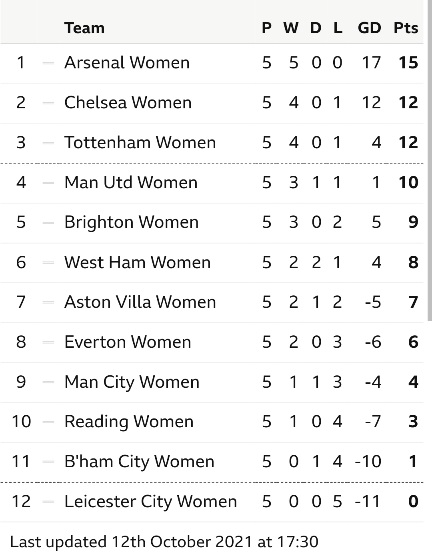Open the Man Utd Women team page
The height and width of the screenshot is (554, 432).
(x=131, y=182)
